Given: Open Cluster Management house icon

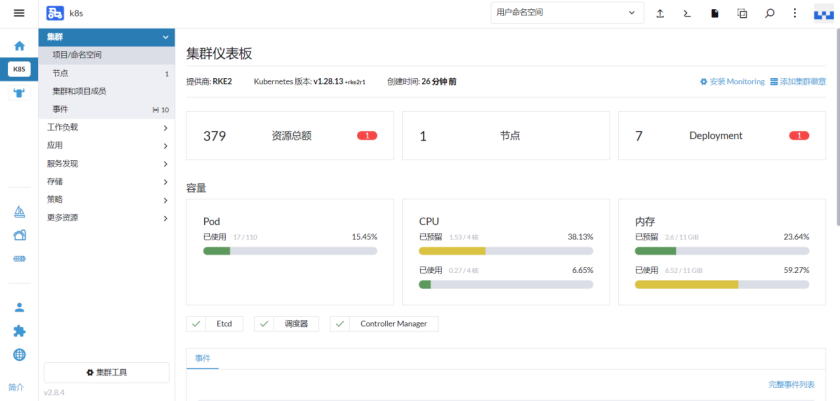Looking at the screenshot, I should [x=19, y=235].
